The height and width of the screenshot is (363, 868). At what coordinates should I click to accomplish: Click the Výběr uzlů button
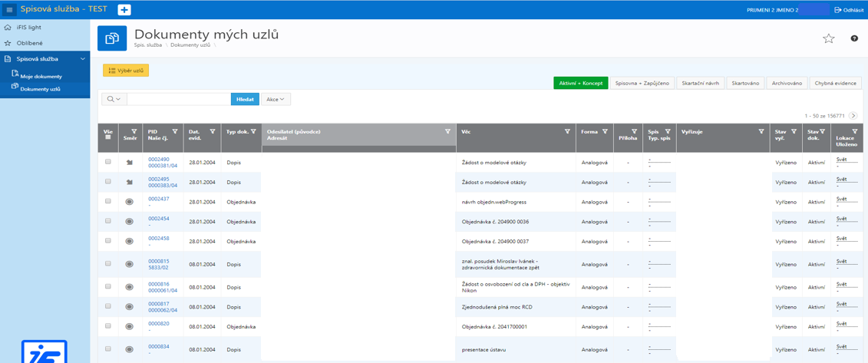pyautogui.click(x=126, y=71)
